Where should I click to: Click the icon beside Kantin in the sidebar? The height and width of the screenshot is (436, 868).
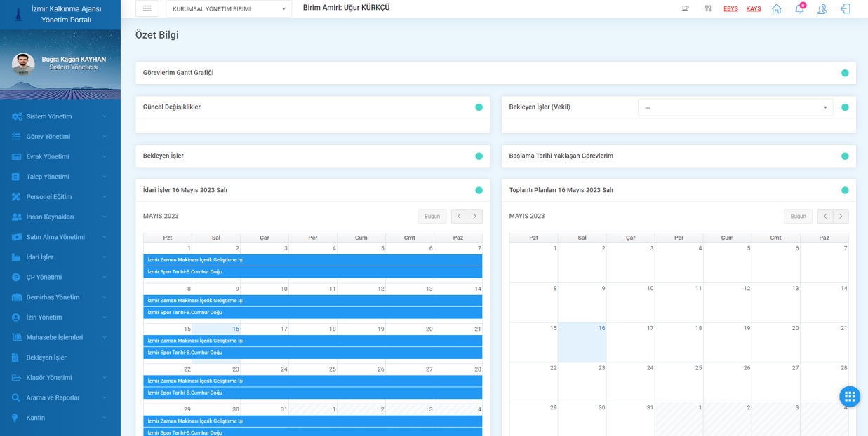15,418
